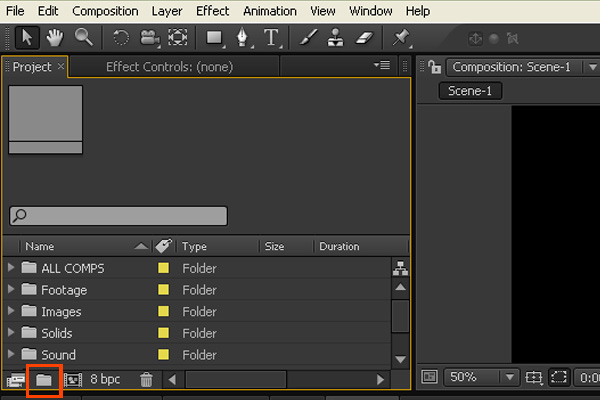Viewport: 600px width, 400px height.
Task: Click the 8 bpc color depth button
Action: pyautogui.click(x=105, y=379)
